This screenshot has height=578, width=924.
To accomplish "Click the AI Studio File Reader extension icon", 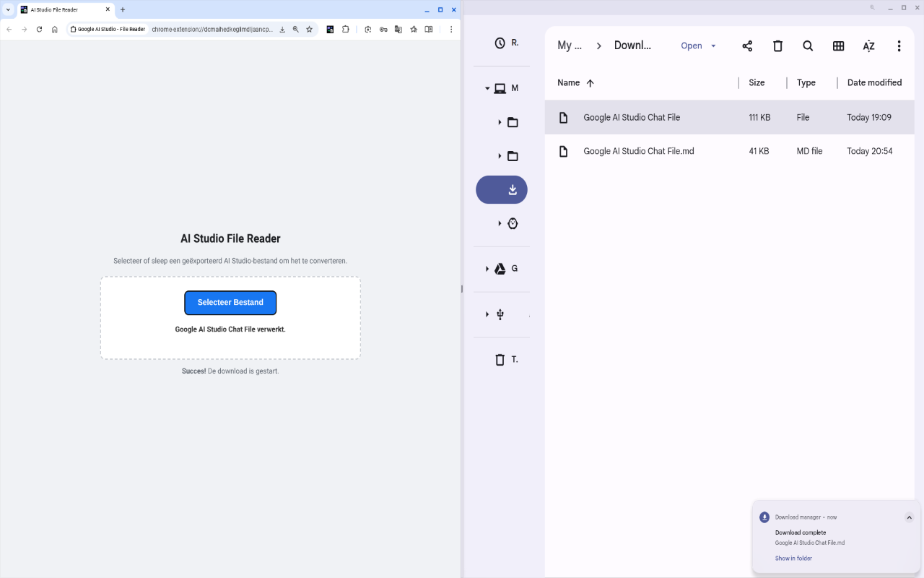I will [330, 30].
